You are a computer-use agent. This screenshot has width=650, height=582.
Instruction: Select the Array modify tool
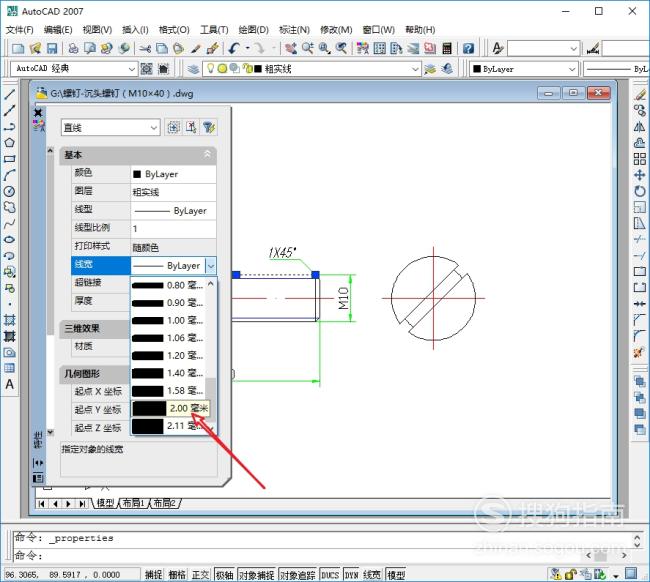(640, 159)
